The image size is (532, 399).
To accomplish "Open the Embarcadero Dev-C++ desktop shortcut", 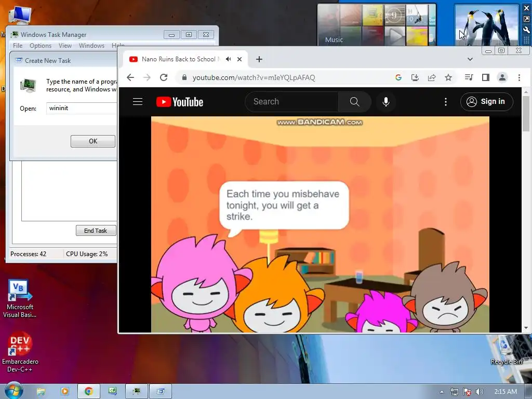I will point(20,352).
